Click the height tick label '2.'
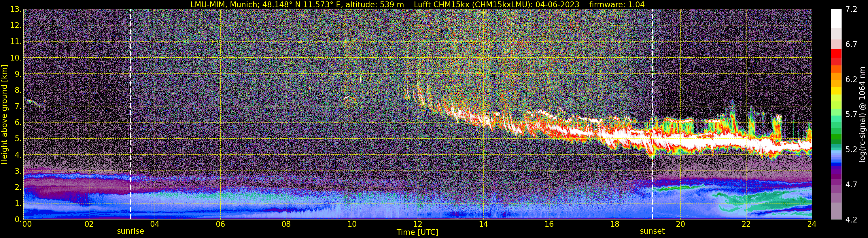The image size is (868, 238). click(18, 187)
